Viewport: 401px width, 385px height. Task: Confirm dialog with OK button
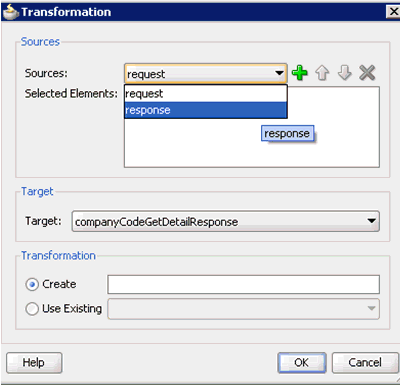pos(302,362)
